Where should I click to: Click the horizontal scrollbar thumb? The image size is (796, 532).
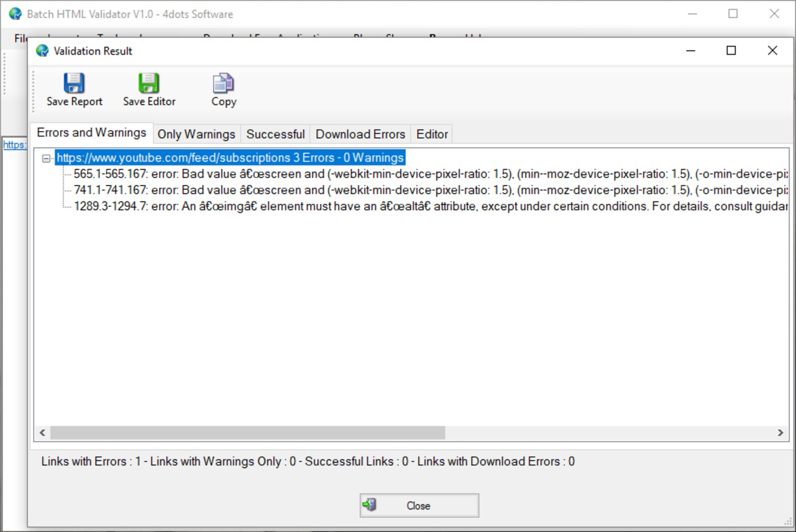[248, 433]
